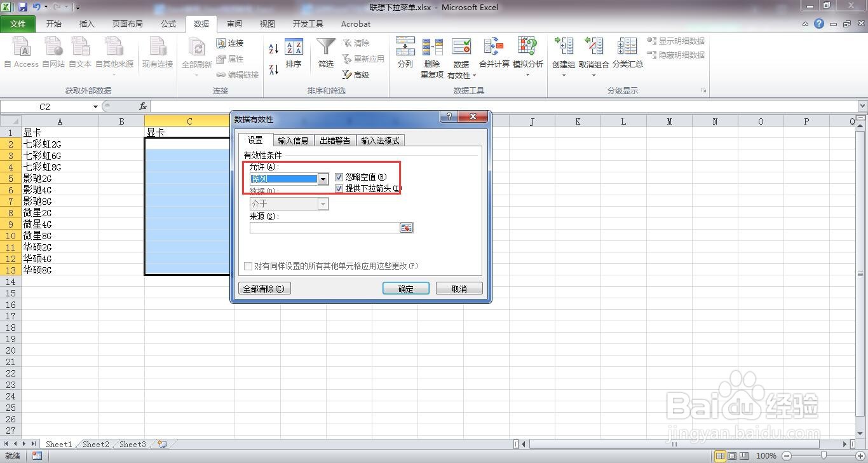Open 现有连接 existing connections

click(x=157, y=52)
